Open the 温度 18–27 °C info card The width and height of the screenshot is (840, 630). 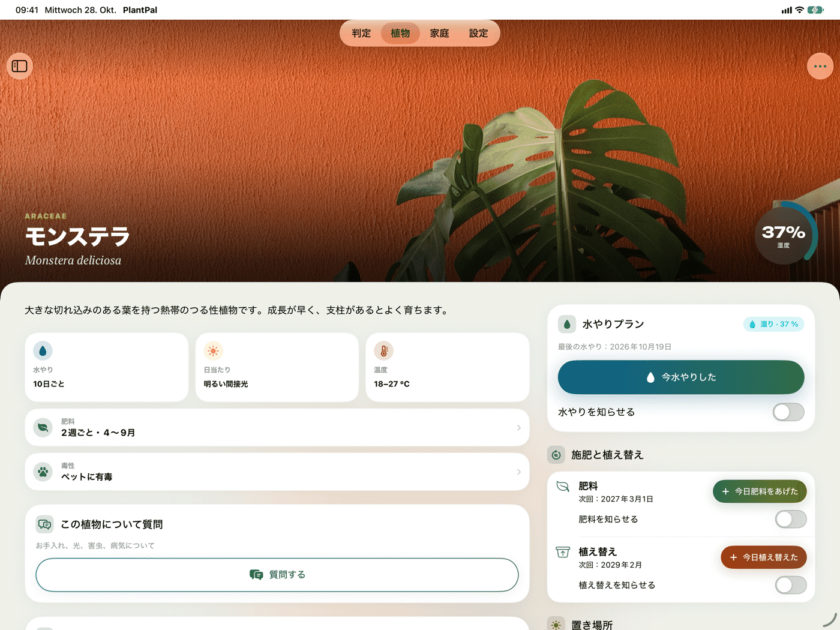coord(448,367)
